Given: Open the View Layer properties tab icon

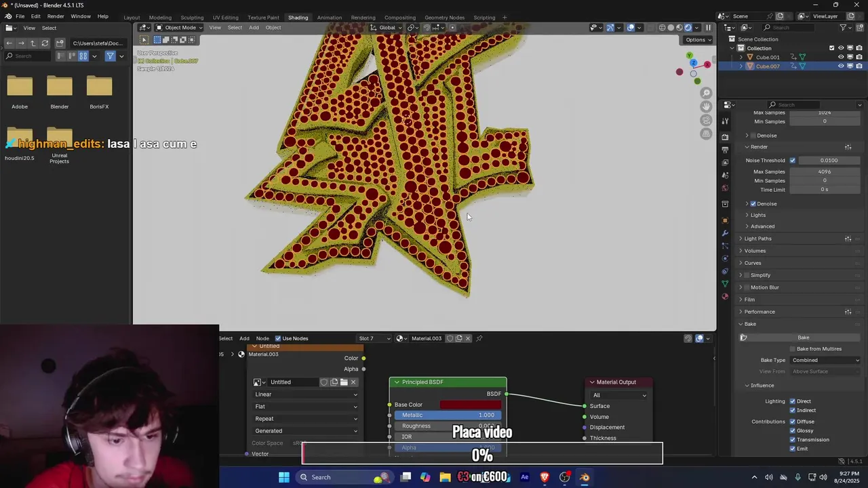Looking at the screenshot, I should point(725,163).
